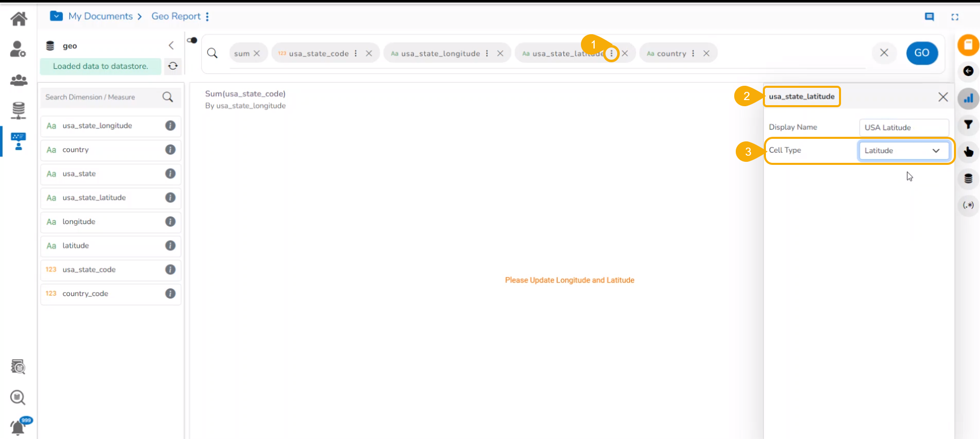Show info for usa_state_code field
This screenshot has height=439, width=980.
coord(171,270)
